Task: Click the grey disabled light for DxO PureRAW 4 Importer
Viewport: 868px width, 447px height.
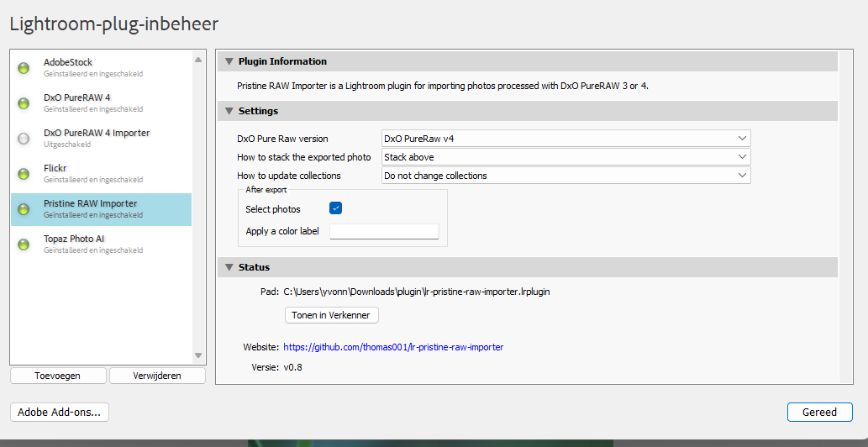Action: tap(24, 139)
